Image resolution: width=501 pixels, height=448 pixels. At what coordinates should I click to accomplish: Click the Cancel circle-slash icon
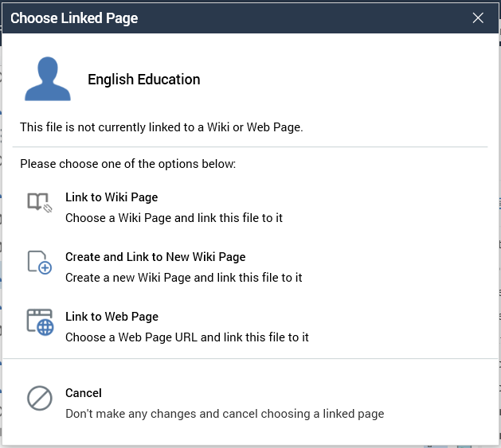coord(39,399)
